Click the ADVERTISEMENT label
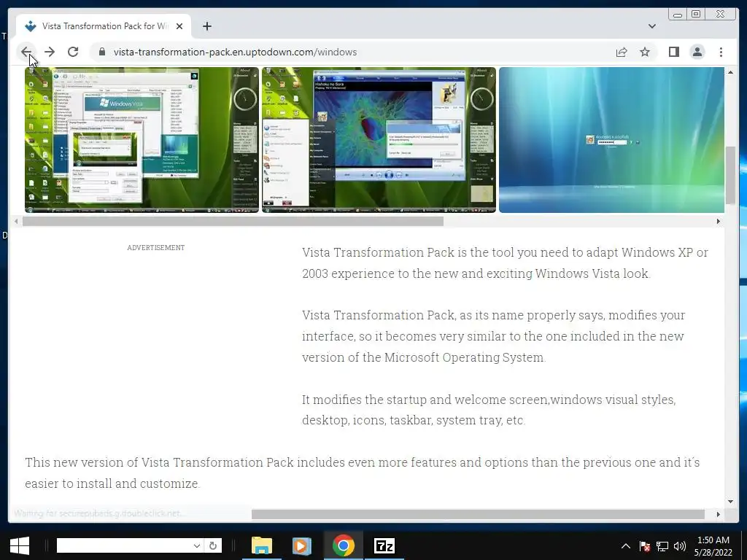747x560 pixels. coord(156,248)
